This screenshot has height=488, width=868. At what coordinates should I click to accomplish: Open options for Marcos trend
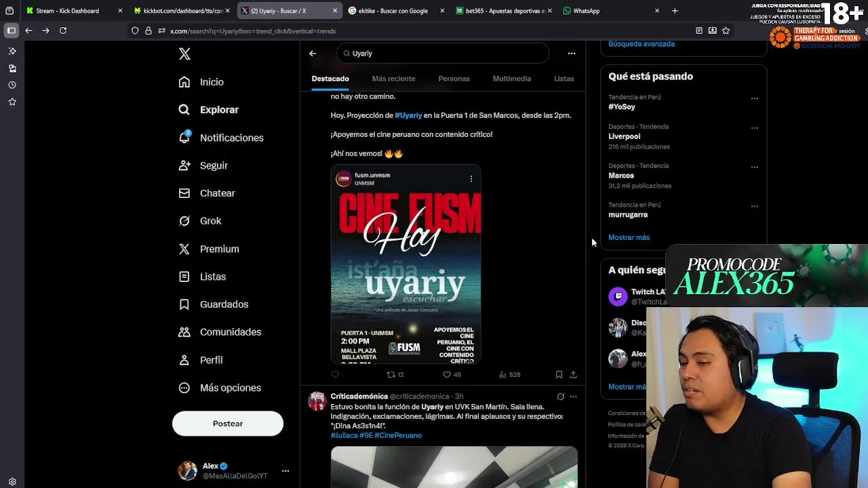(x=754, y=167)
